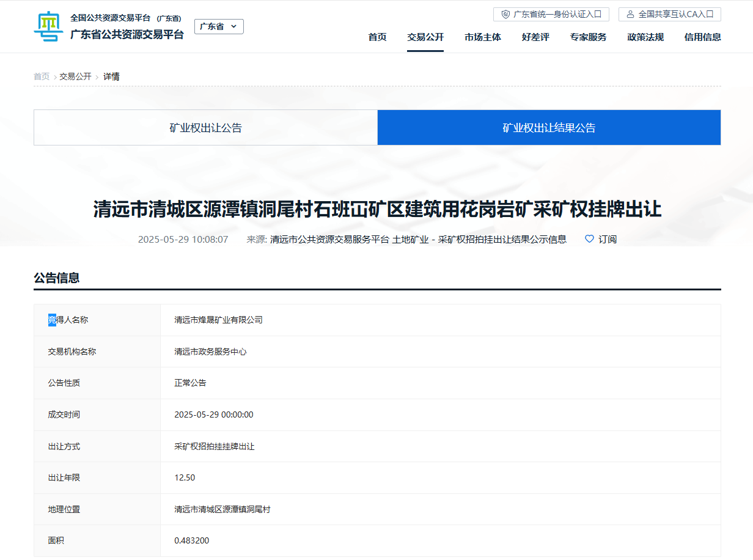Click the Guangdong platform logo icon
The image size is (753, 560).
tap(48, 27)
